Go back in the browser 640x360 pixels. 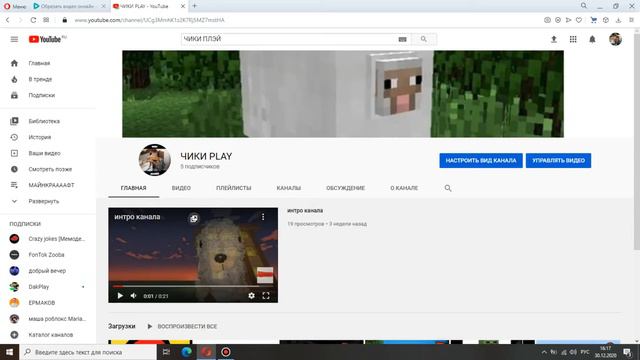tap(8, 20)
